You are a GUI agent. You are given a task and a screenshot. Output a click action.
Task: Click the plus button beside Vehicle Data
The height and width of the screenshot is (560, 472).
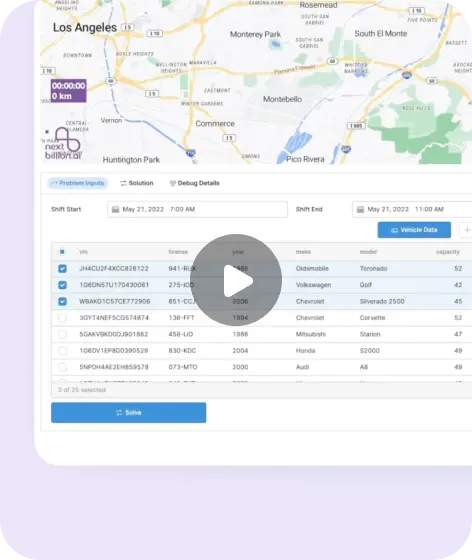point(467,230)
